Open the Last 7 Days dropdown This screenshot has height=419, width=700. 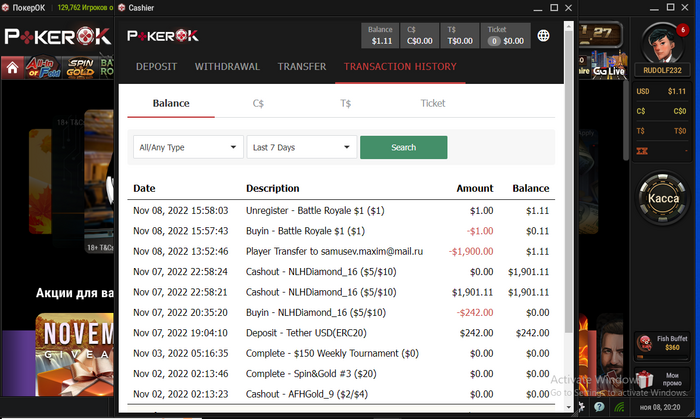coord(301,147)
